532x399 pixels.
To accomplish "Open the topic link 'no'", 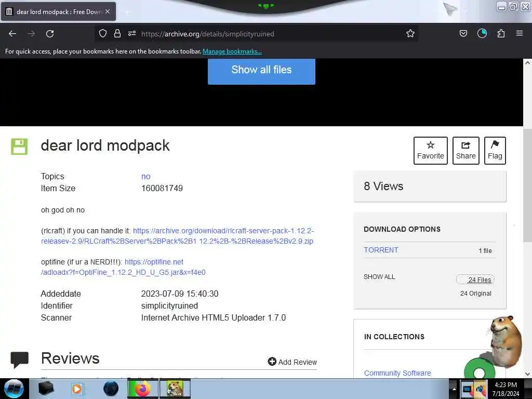I will click(x=146, y=177).
